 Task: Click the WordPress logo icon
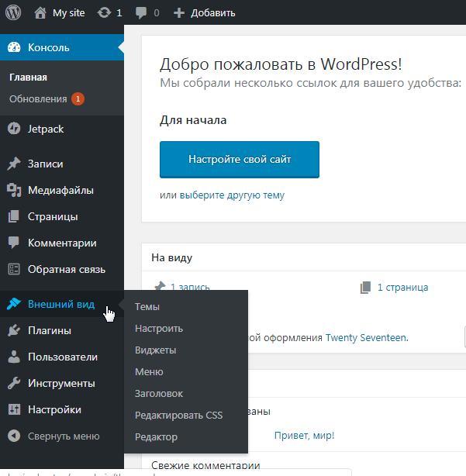tap(13, 12)
